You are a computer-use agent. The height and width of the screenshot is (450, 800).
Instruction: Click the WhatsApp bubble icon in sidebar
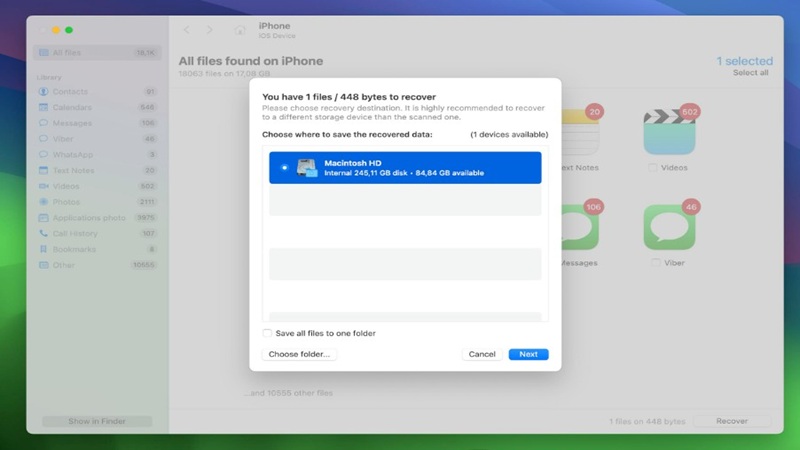tap(43, 155)
